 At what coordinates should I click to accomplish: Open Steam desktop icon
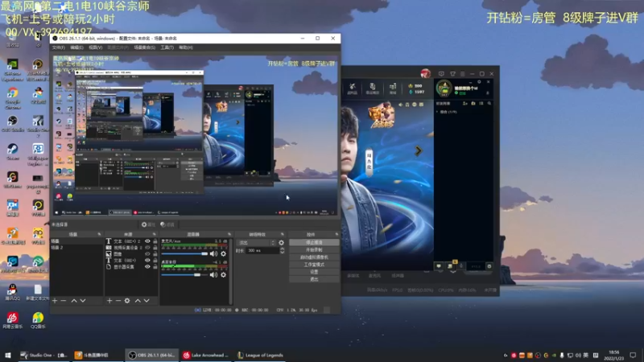point(13,152)
